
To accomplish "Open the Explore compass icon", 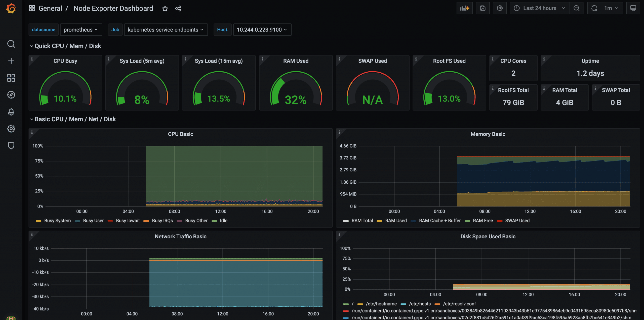I will pyautogui.click(x=11, y=95).
